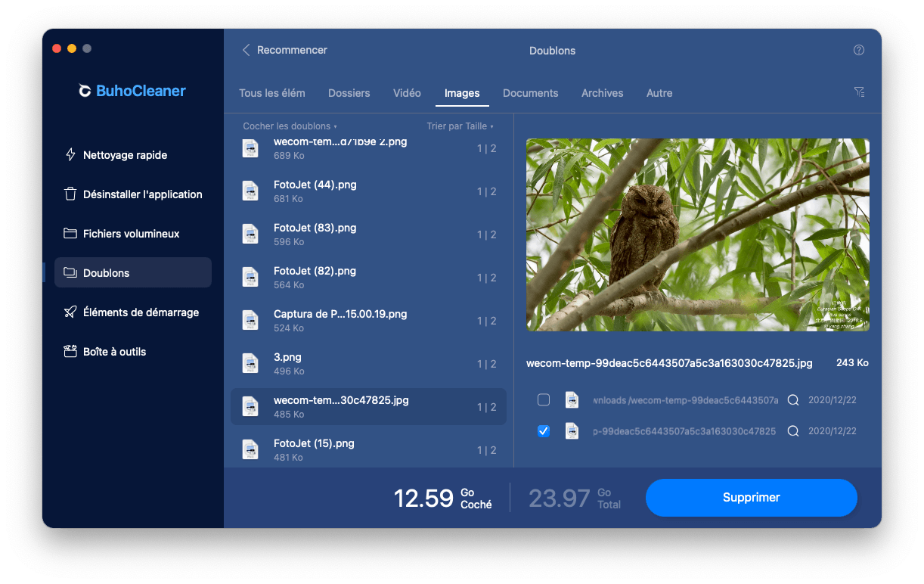The height and width of the screenshot is (584, 924).
Task: Select the FotoJet (44).png file name
Action: point(315,185)
